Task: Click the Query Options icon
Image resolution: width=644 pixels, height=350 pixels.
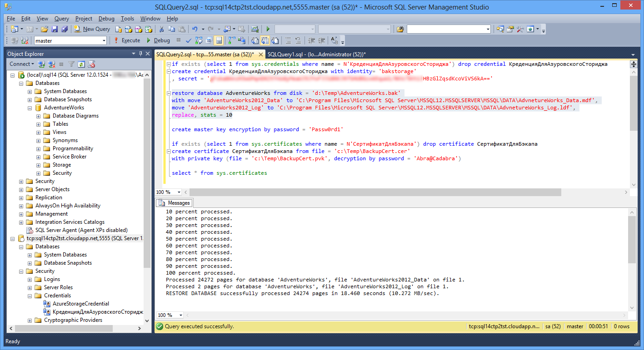Action: tap(209, 40)
